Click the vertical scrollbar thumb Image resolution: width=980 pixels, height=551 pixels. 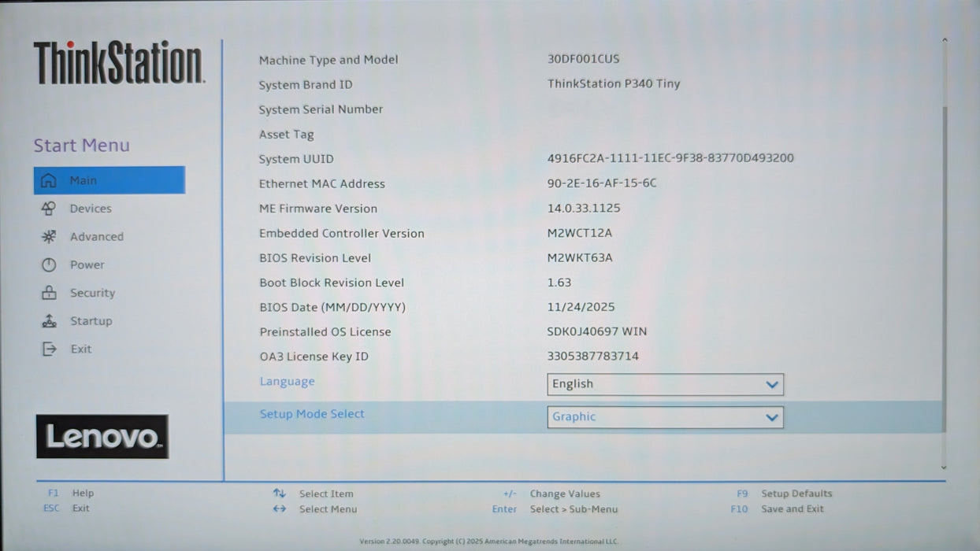[945, 268]
